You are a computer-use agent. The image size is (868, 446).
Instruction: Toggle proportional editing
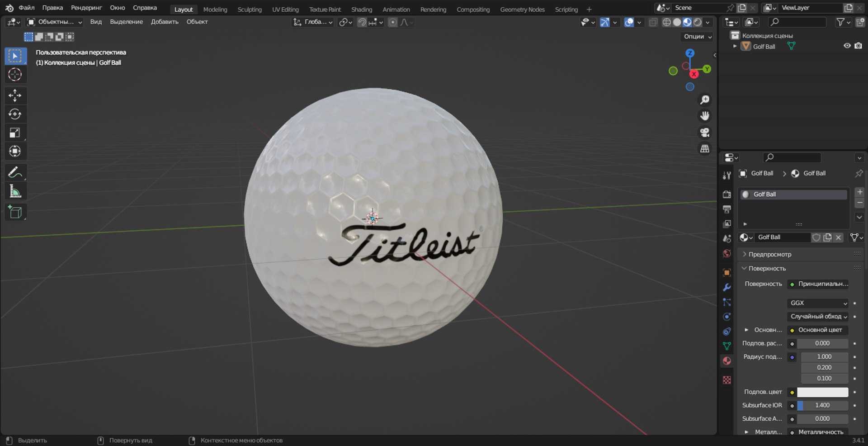(x=393, y=22)
